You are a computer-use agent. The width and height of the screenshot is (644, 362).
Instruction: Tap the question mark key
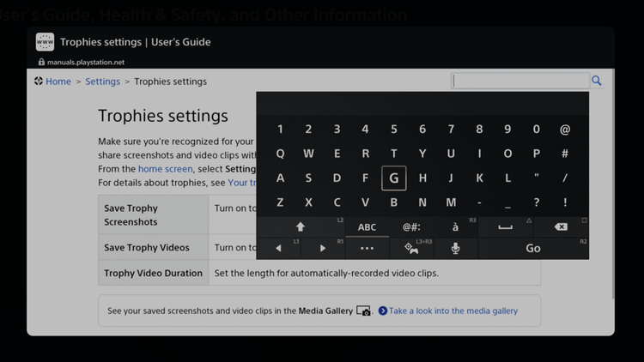[x=537, y=202]
